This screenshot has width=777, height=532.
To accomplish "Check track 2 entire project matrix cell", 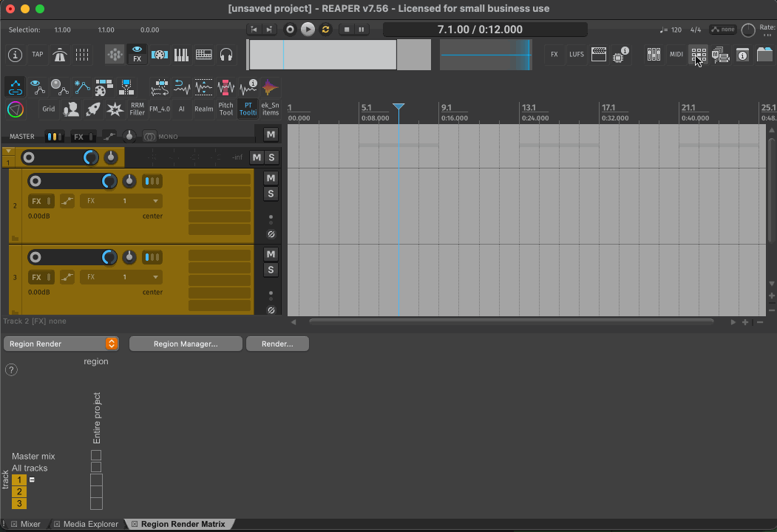I will (x=96, y=491).
